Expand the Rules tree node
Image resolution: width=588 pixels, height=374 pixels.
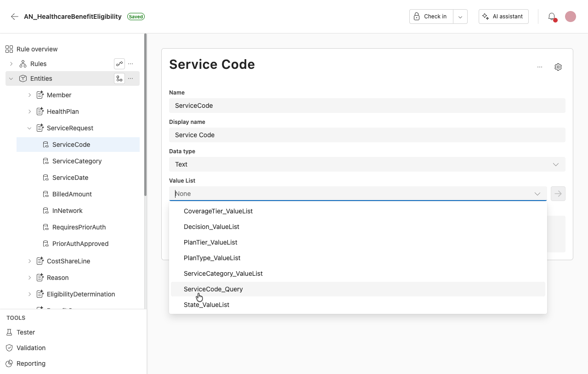(11, 64)
